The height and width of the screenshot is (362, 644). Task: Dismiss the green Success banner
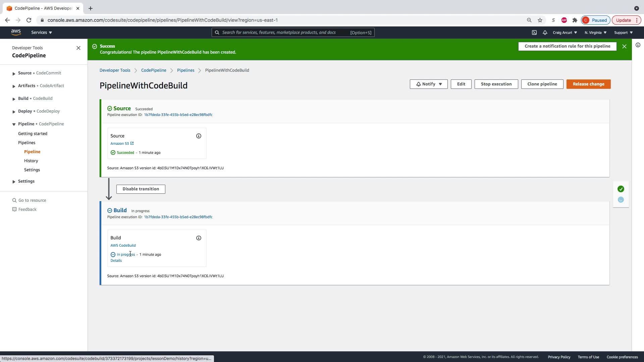(624, 47)
